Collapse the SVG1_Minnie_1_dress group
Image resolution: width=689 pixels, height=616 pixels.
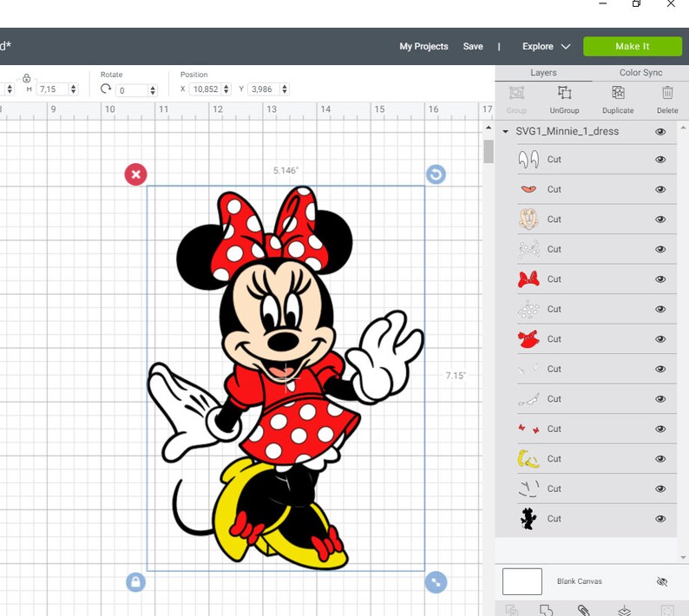pyautogui.click(x=505, y=131)
